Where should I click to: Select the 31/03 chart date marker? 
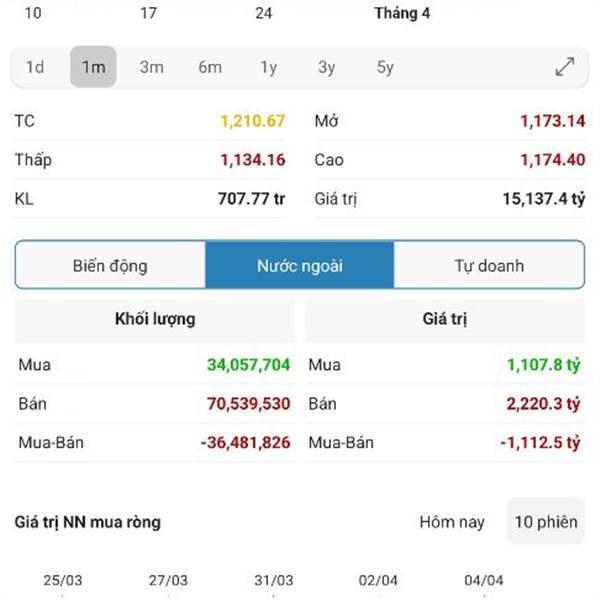point(274,580)
